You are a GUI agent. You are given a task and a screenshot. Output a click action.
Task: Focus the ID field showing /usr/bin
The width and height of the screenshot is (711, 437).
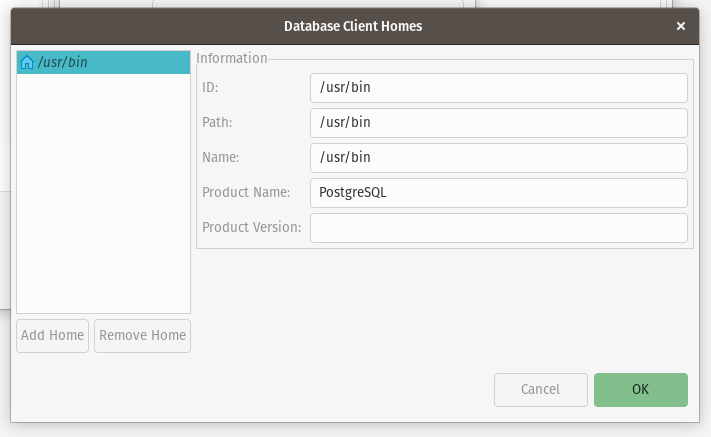pos(499,88)
